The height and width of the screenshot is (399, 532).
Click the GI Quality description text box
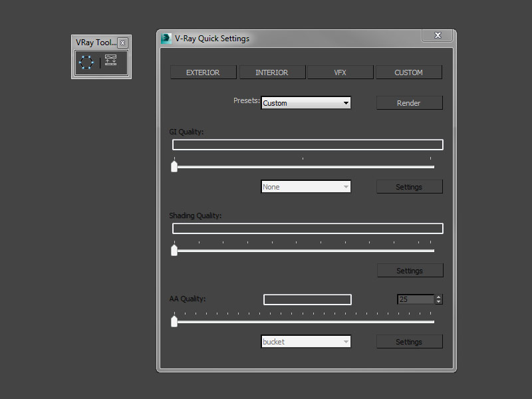point(308,144)
